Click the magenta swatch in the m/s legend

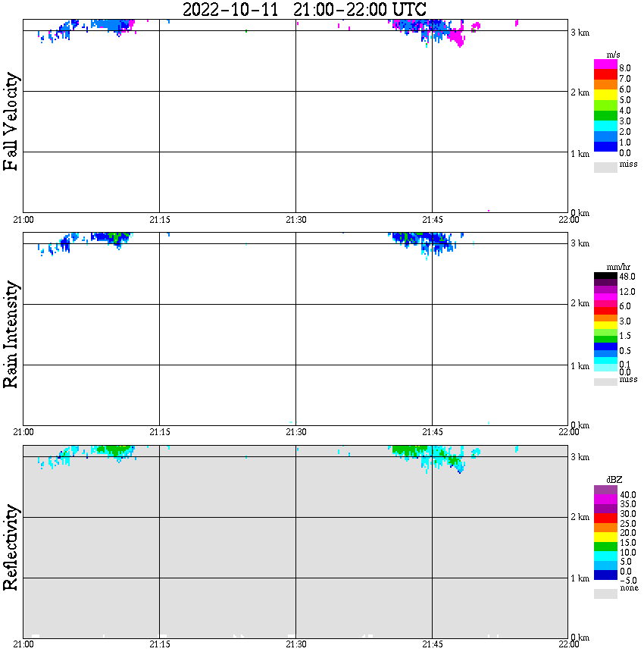605,64
